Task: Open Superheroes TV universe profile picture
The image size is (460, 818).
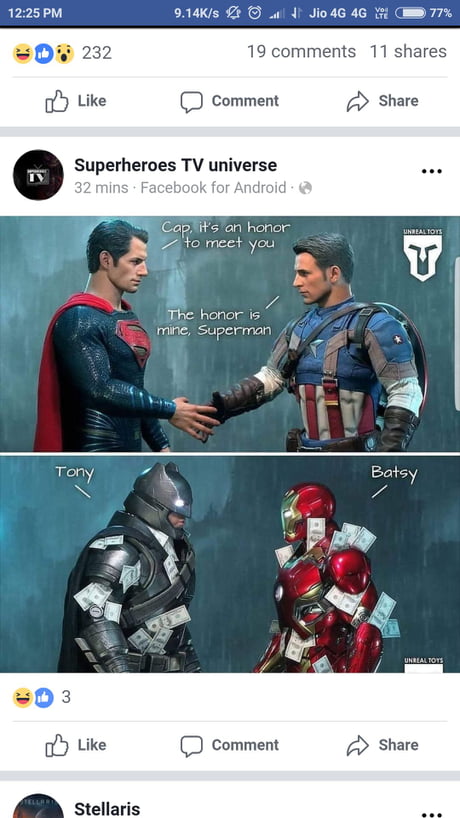Action: click(38, 175)
